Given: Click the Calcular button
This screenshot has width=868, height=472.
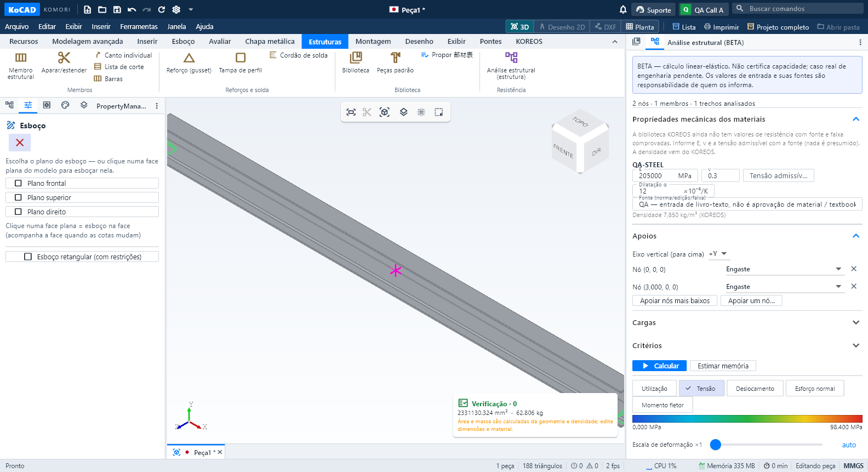Looking at the screenshot, I should click(x=659, y=366).
